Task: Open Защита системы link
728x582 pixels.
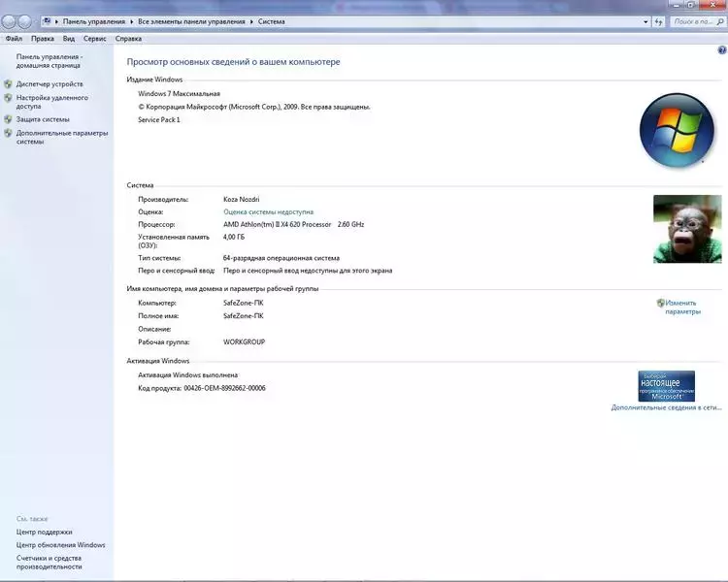Action: pos(43,119)
